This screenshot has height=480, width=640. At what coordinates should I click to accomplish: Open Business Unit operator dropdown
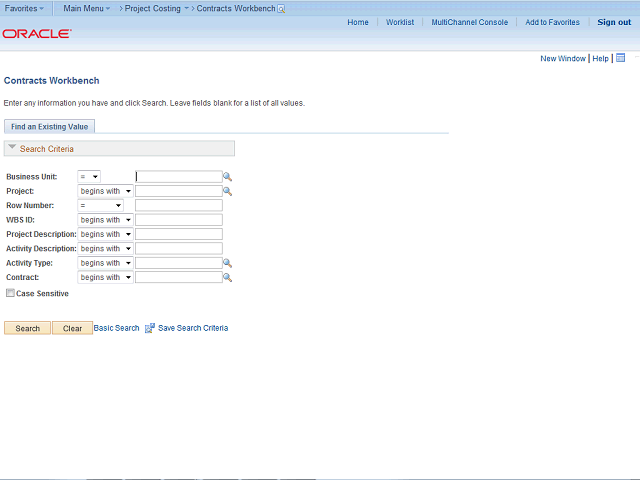89,177
